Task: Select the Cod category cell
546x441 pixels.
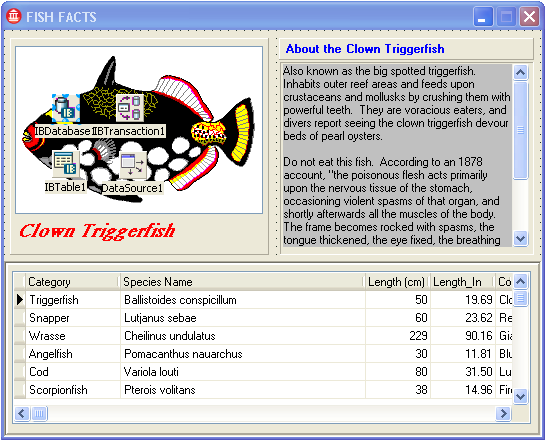Action: coord(73,372)
